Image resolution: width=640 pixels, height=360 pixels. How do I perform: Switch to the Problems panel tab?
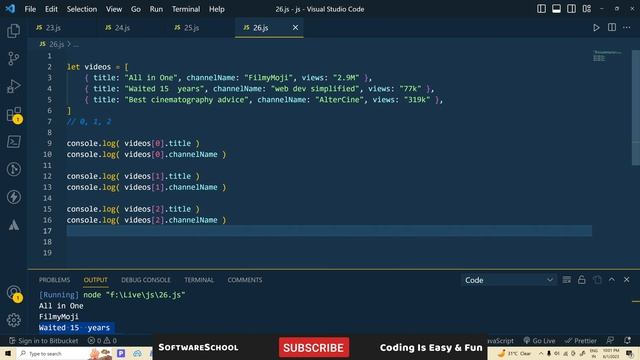[54, 280]
